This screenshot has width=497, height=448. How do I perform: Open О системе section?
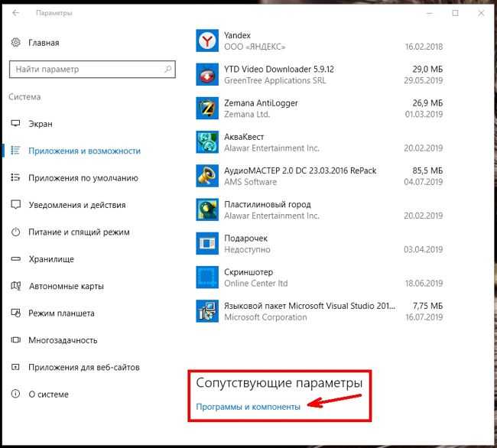point(48,394)
